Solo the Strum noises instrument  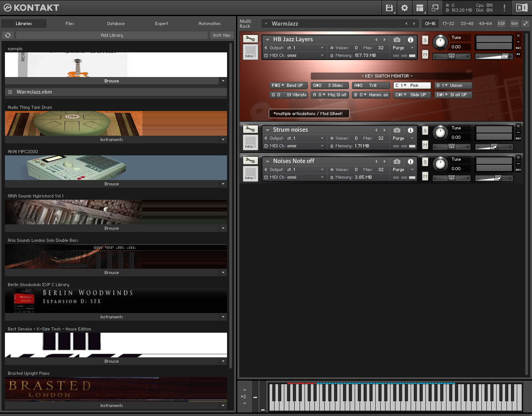click(x=425, y=131)
